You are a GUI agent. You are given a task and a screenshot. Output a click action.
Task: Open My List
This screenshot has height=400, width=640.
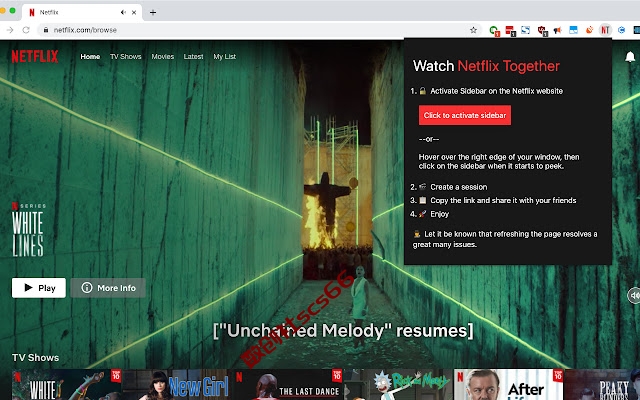[x=224, y=56]
